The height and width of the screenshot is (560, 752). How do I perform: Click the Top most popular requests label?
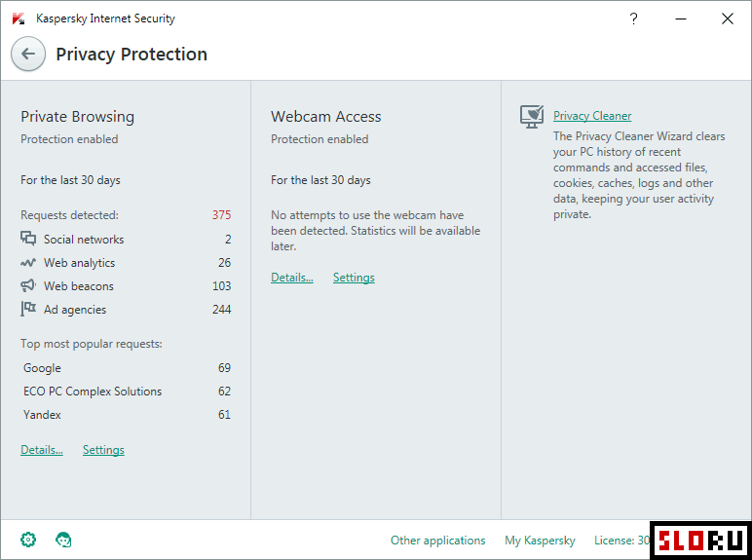pos(92,344)
